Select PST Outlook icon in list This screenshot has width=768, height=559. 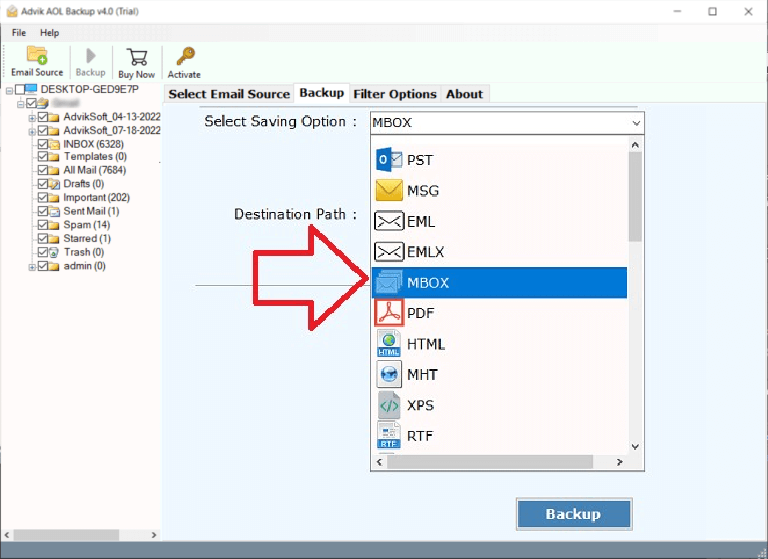[x=388, y=160]
